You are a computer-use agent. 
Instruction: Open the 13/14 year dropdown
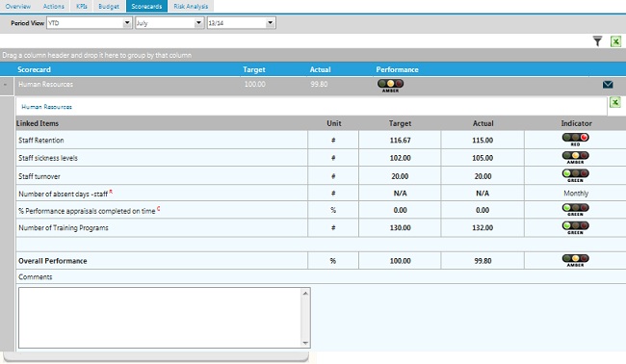click(271, 23)
